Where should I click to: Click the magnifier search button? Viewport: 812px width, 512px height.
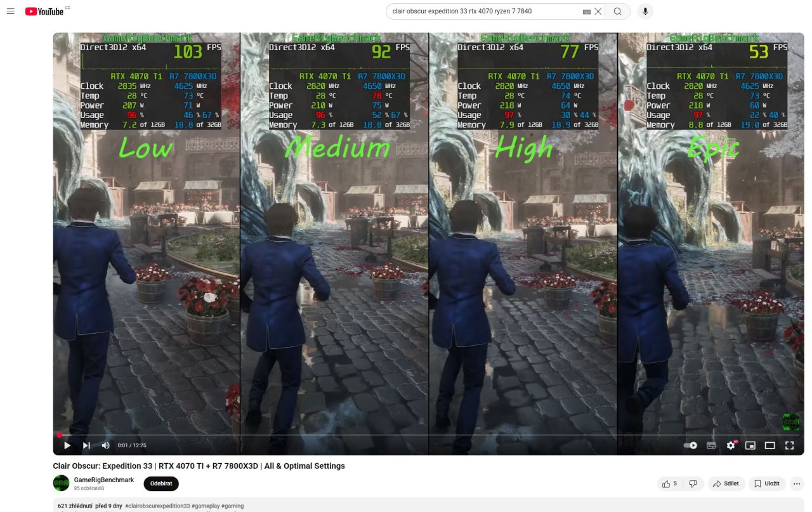618,11
